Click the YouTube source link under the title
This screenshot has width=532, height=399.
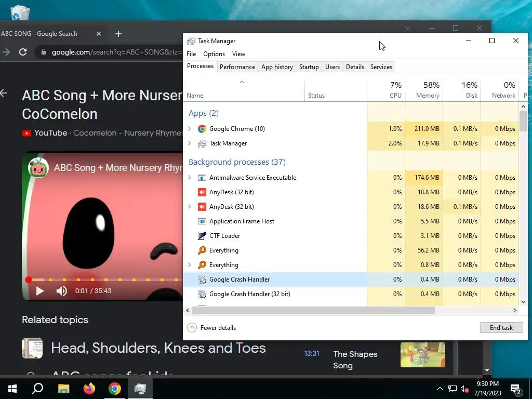[50, 133]
